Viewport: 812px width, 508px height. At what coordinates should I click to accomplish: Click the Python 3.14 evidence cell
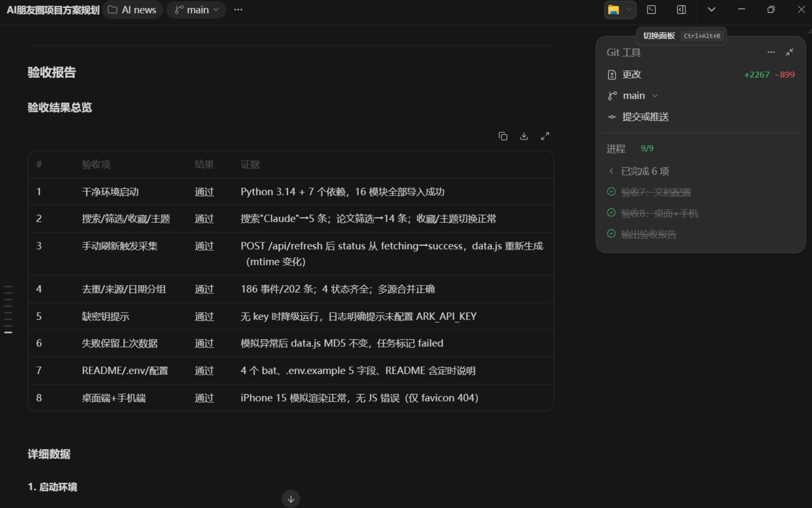342,192
